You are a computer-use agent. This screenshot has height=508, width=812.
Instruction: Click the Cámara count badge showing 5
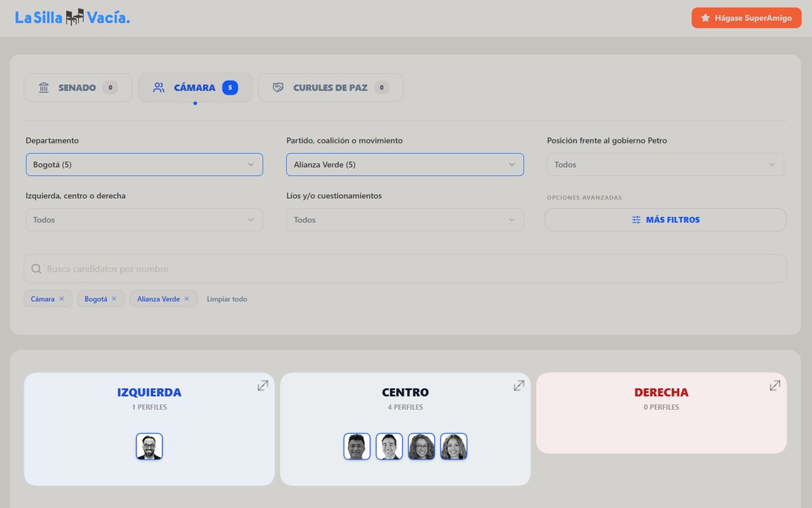[x=230, y=87]
